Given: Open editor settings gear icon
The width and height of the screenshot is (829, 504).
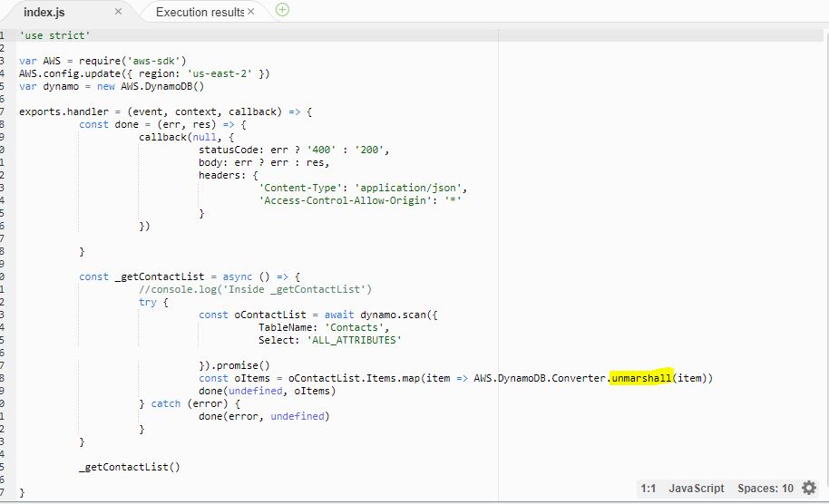Looking at the screenshot, I should (x=809, y=488).
